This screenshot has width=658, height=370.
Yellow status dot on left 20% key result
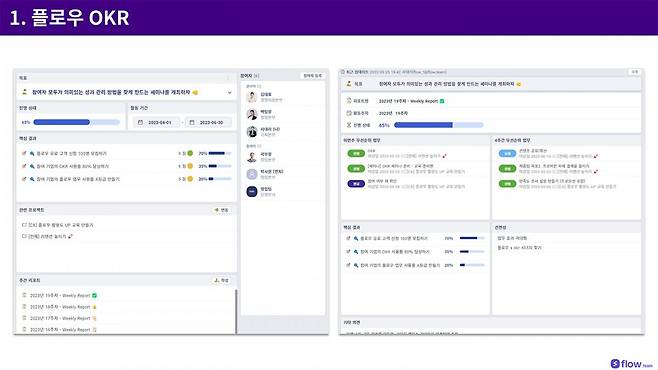coord(190,179)
